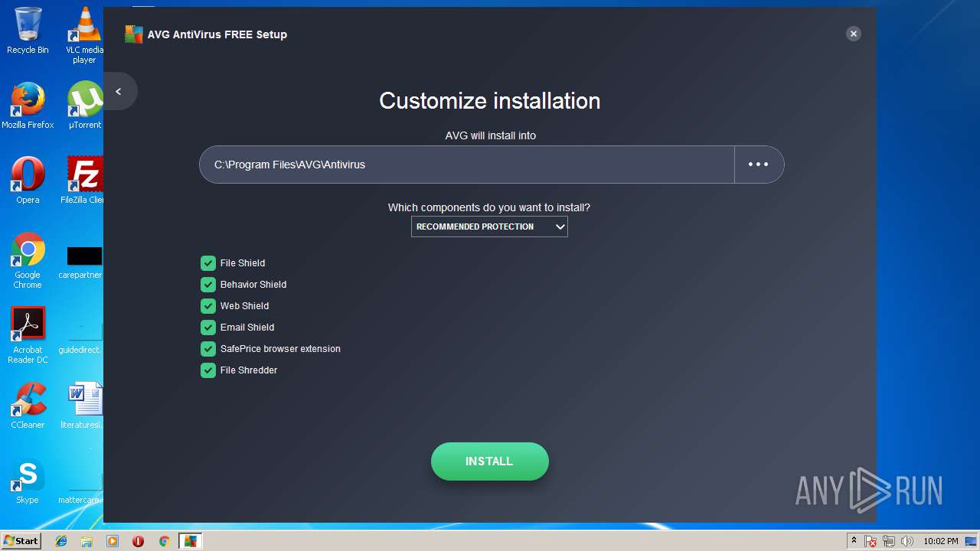Click the green INSTALL button
This screenshot has width=980, height=551.
point(490,461)
